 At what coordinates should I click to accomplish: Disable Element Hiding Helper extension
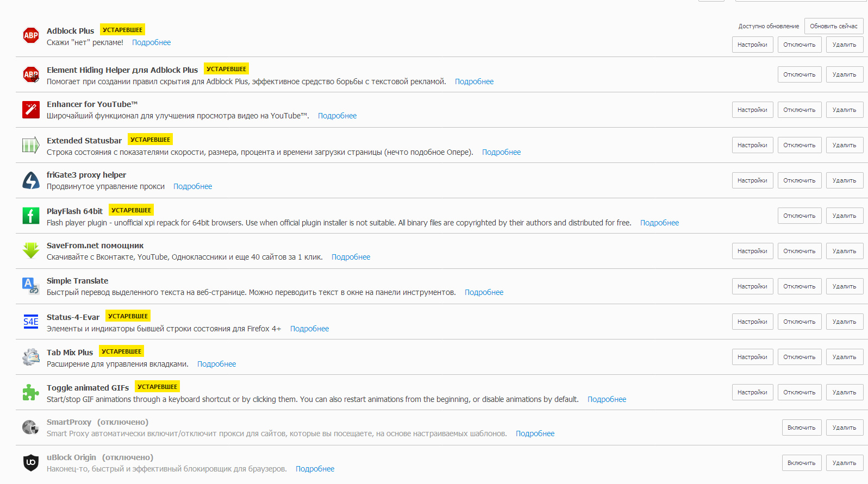[x=800, y=74]
